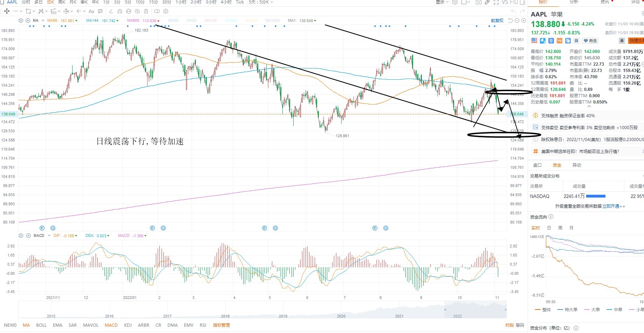
Task: Close the MACD indicator panel
Action: coord(28,235)
